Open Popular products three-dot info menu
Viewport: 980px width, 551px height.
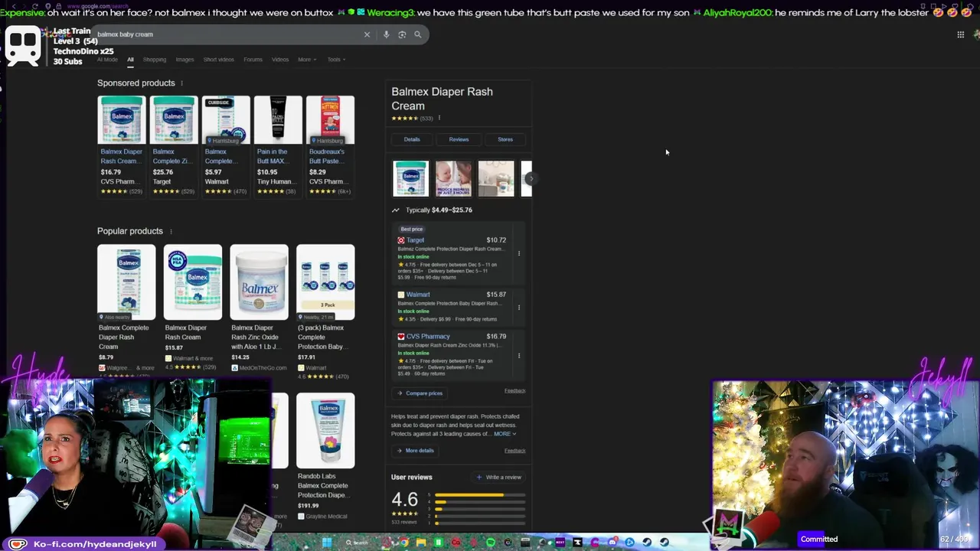[170, 231]
